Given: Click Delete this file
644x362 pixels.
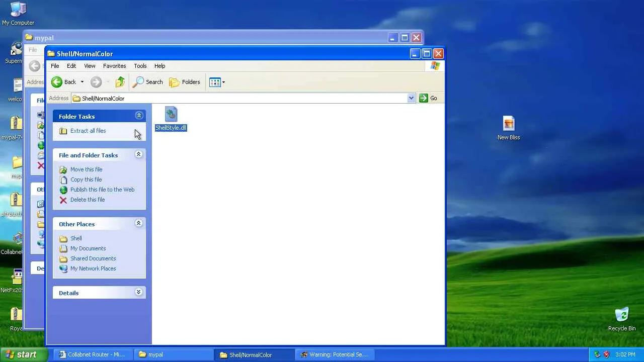Looking at the screenshot, I should (x=88, y=200).
